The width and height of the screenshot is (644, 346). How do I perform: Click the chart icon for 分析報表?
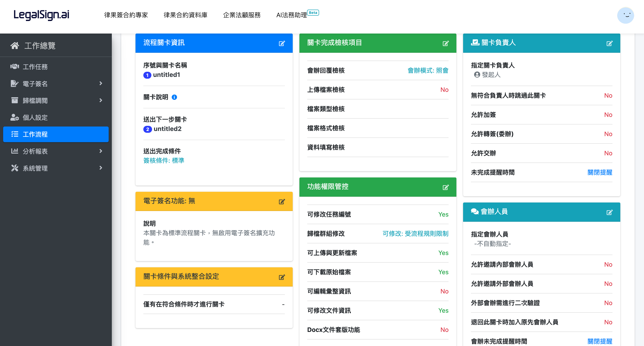pyautogui.click(x=15, y=151)
